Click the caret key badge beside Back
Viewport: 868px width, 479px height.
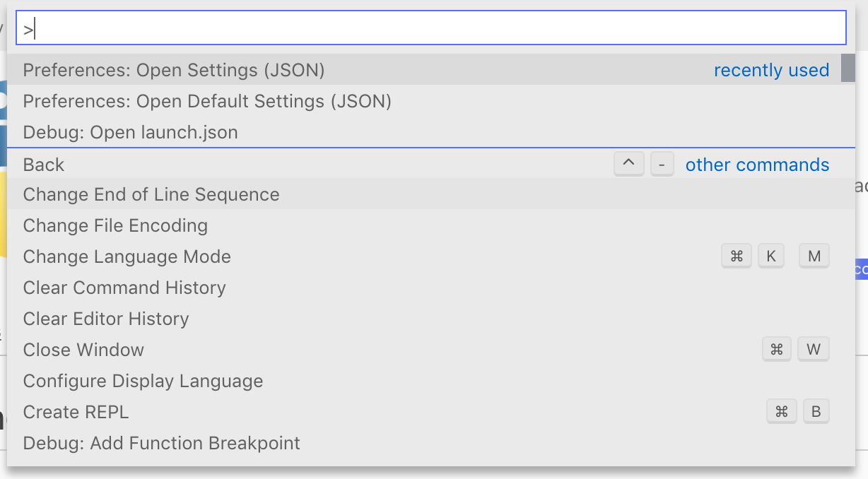[629, 165]
